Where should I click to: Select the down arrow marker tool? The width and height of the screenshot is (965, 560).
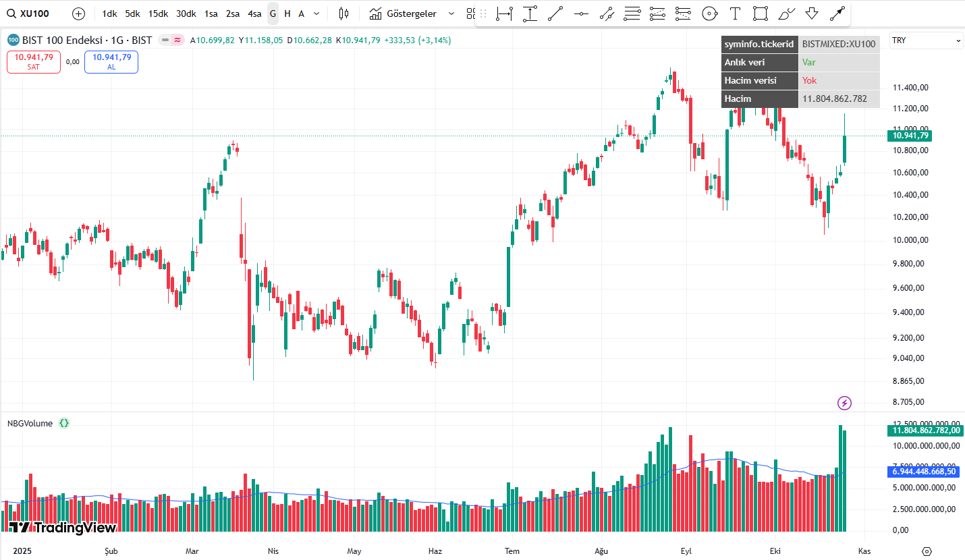(x=812, y=13)
